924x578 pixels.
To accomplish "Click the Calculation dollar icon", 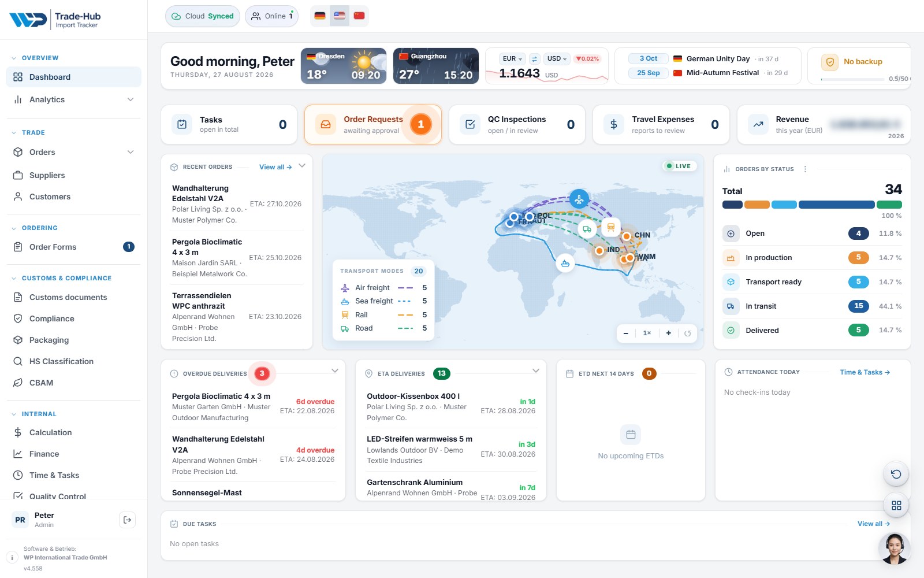I will coord(18,432).
